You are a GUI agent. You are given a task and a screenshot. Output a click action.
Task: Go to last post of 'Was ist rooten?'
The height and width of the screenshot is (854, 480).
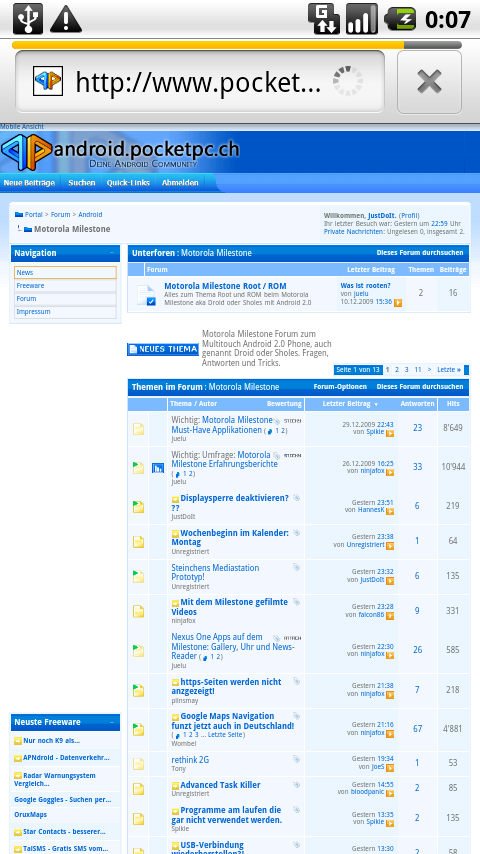tap(398, 302)
